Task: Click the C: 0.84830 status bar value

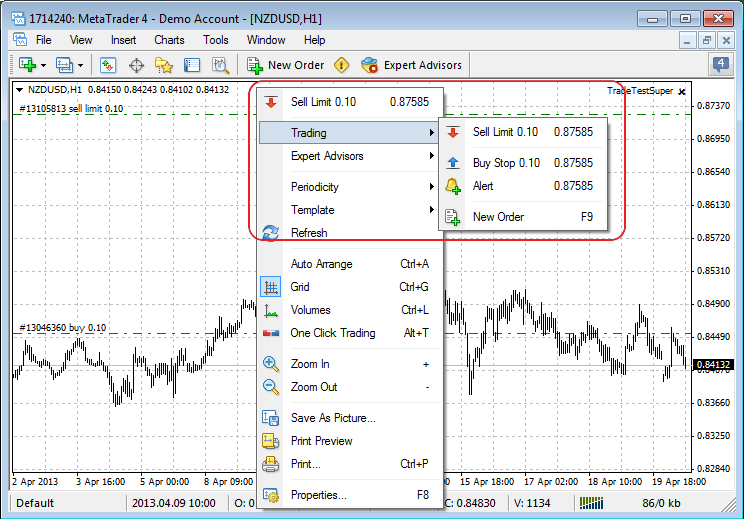Action: 470,503
